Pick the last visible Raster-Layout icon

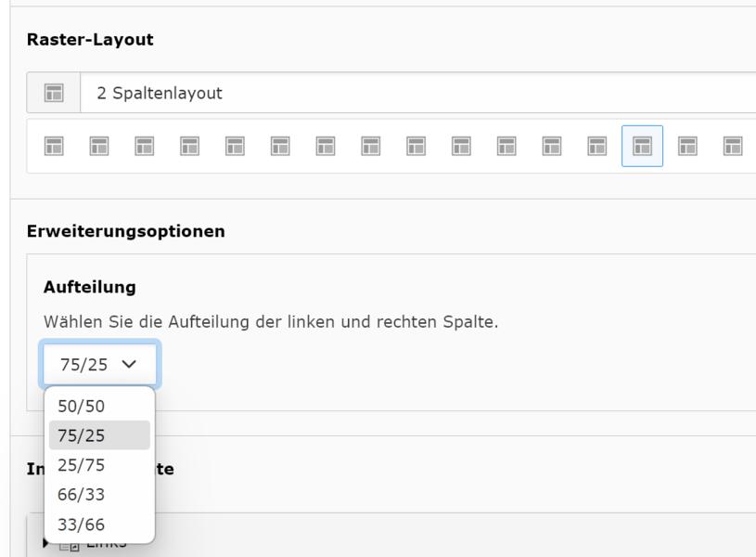[733, 146]
